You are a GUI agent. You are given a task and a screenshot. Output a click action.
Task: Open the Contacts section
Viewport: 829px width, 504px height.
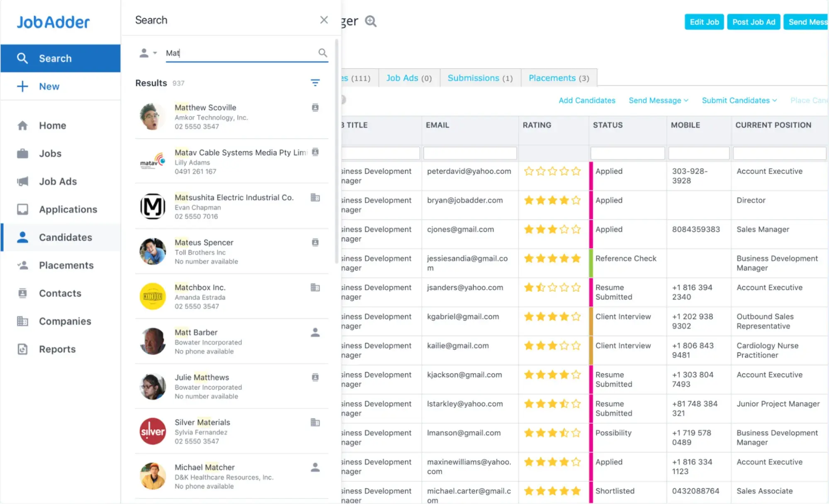click(x=60, y=293)
